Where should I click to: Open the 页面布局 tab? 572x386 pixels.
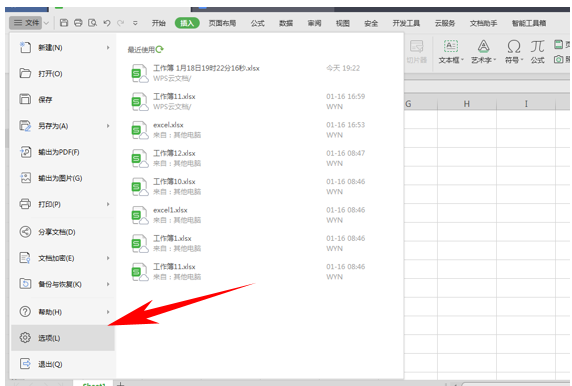tap(222, 23)
